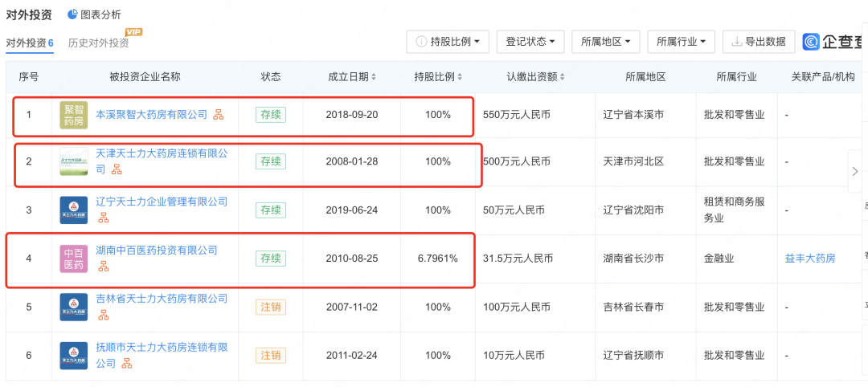The height and width of the screenshot is (387, 868).
Task: Click date cell 2008-01-28
Action: pyautogui.click(x=351, y=161)
